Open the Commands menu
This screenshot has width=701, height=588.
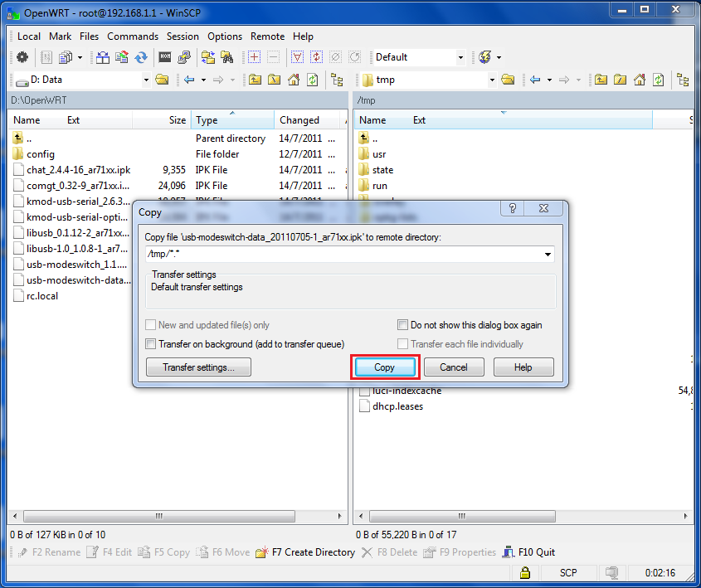click(133, 36)
